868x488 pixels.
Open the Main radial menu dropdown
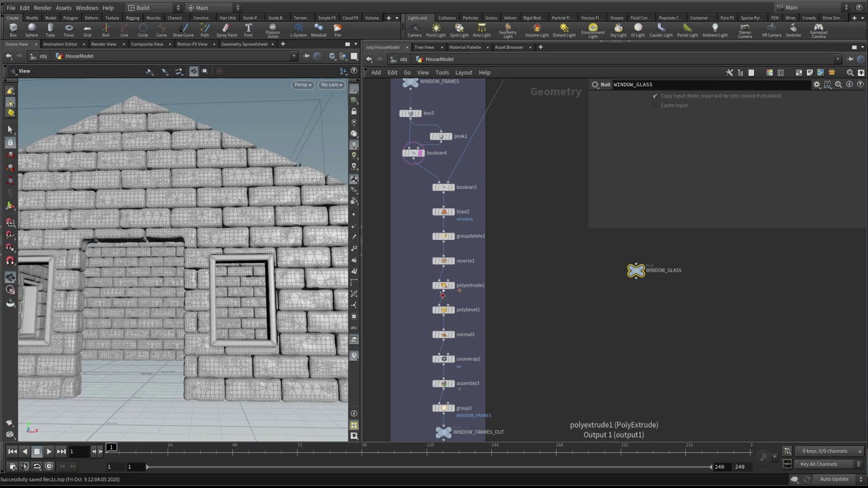click(212, 7)
